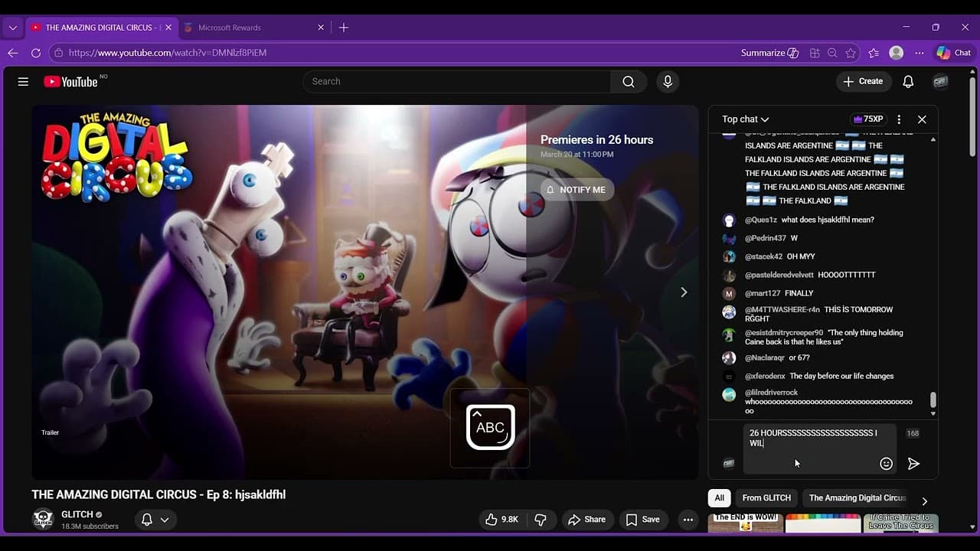Open the 'The END is WOW!' thumbnail
This screenshot has height=551, width=980.
746,523
